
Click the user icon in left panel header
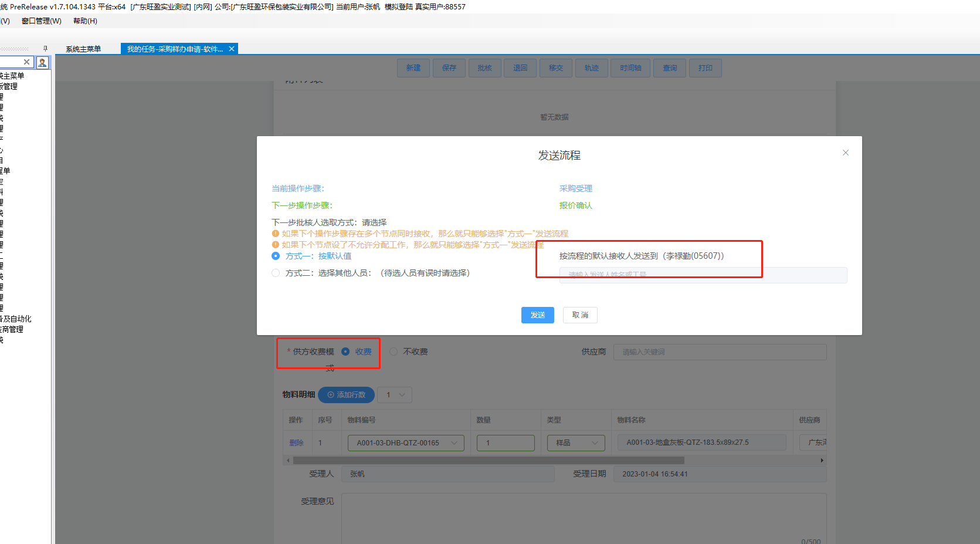pyautogui.click(x=42, y=62)
